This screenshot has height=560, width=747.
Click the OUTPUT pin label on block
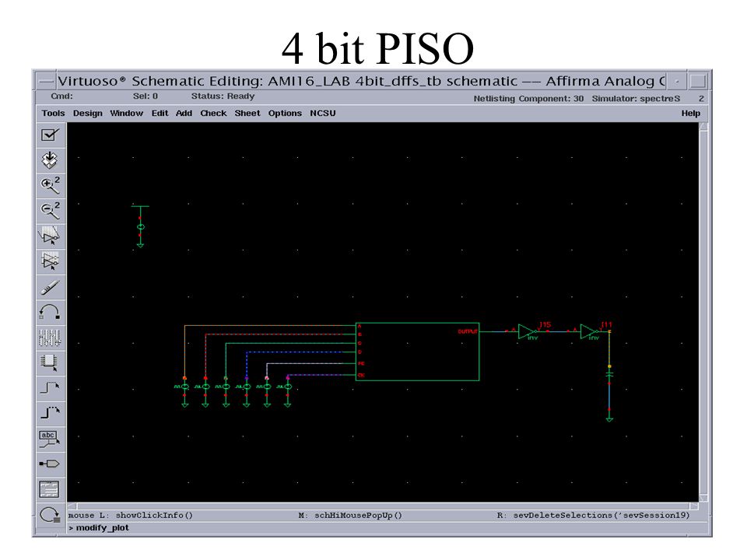468,331
